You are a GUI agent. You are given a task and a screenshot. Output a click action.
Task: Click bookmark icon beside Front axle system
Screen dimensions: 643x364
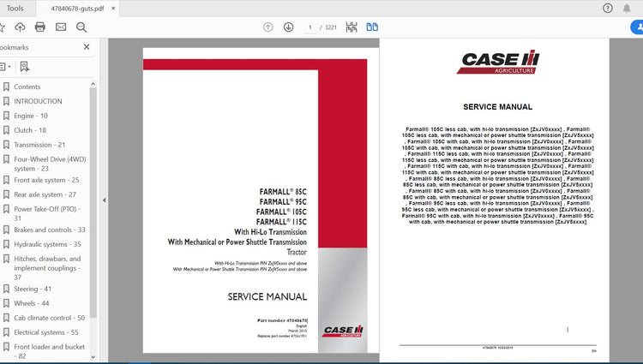[6, 180]
